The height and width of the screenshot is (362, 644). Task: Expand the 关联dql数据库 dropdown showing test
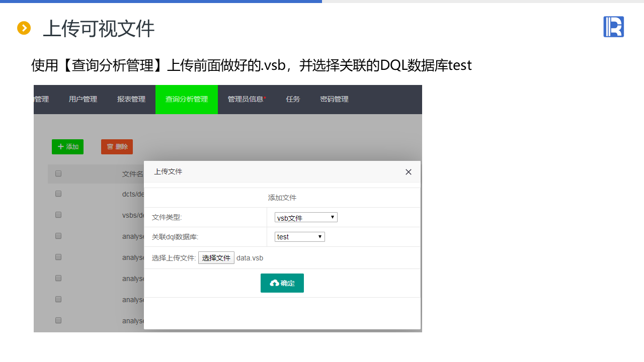click(300, 237)
